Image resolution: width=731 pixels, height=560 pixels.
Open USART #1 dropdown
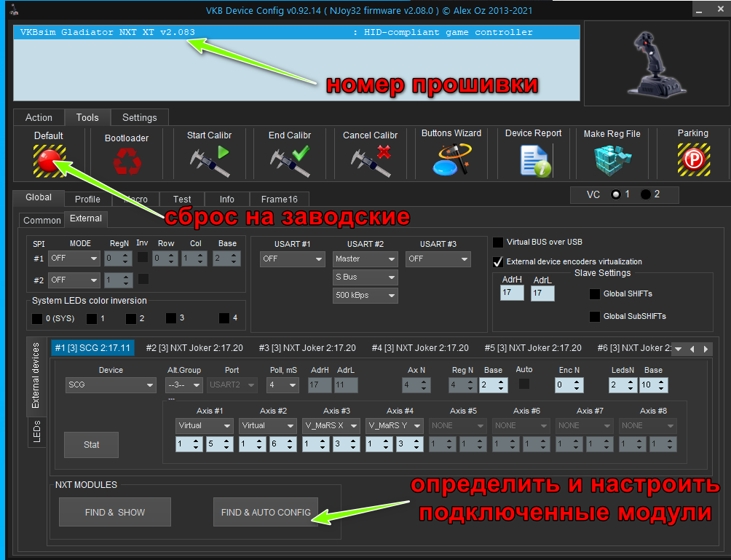[292, 259]
